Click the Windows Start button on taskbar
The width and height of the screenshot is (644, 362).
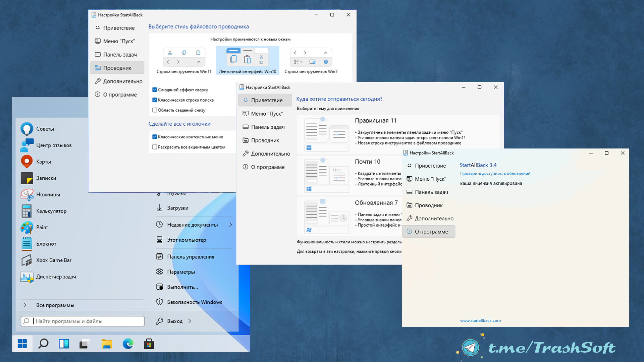pos(22,344)
